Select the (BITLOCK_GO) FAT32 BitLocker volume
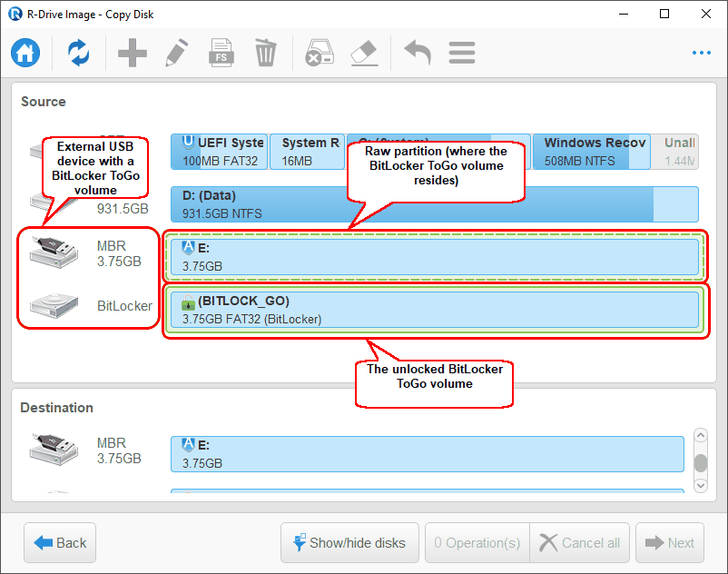Image resolution: width=728 pixels, height=574 pixels. click(435, 310)
